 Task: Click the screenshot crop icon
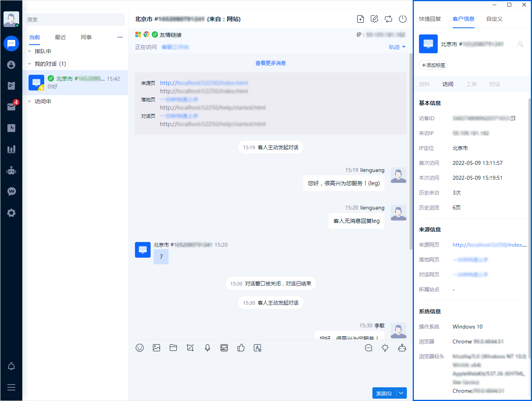point(191,348)
